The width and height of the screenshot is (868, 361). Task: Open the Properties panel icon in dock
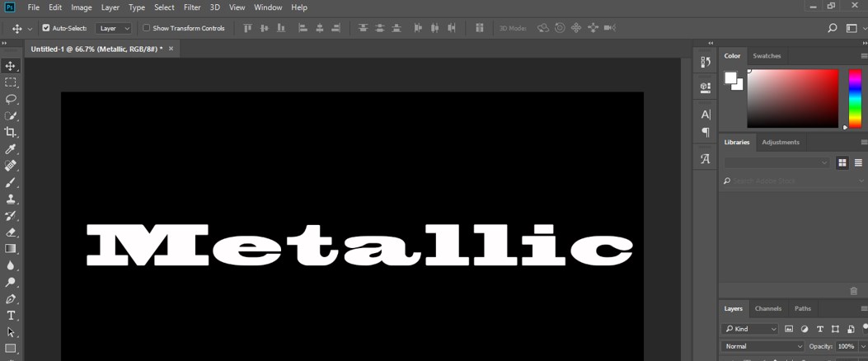coord(706,87)
